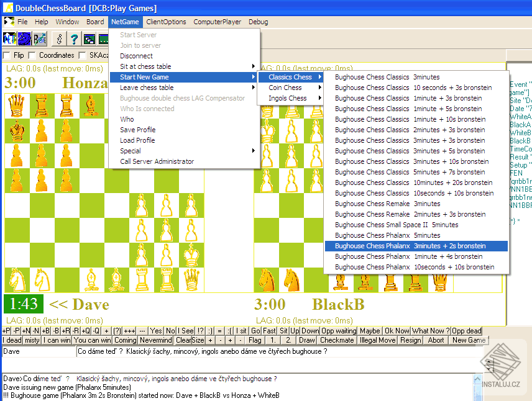The width and height of the screenshot is (532, 401).
Task: Toggle the Coordinates checkbox
Action: point(33,56)
